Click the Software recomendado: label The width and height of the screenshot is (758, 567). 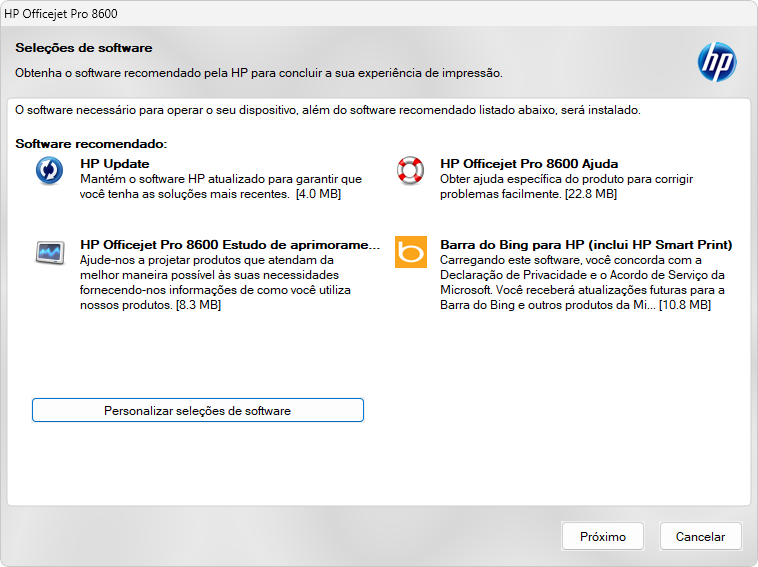point(91,144)
